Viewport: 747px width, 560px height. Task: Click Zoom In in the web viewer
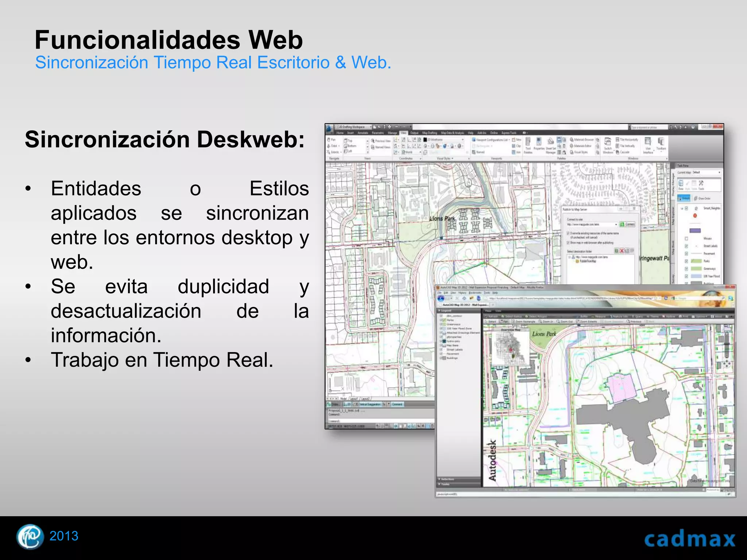pos(546,322)
